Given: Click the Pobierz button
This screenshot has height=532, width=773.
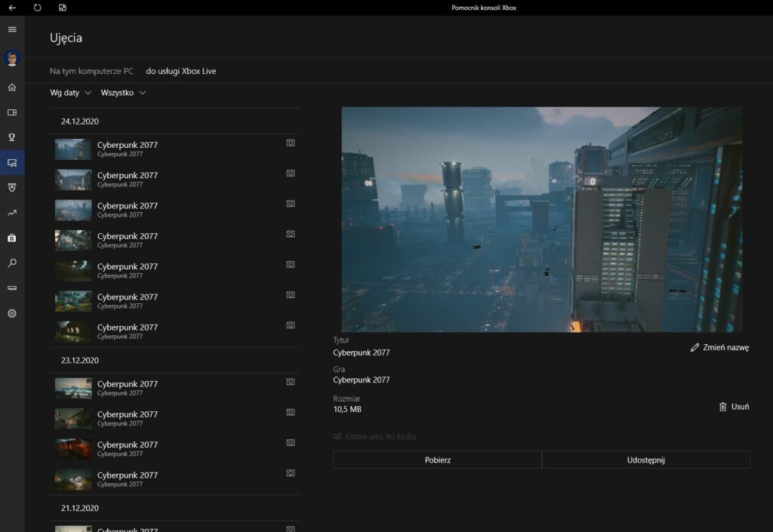Looking at the screenshot, I should pyautogui.click(x=437, y=460).
